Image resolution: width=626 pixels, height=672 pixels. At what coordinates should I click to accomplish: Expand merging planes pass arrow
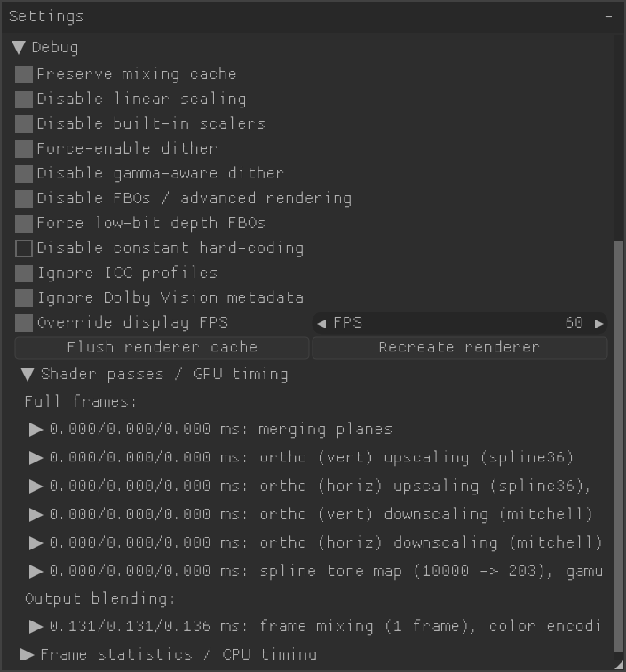pyautogui.click(x=36, y=430)
